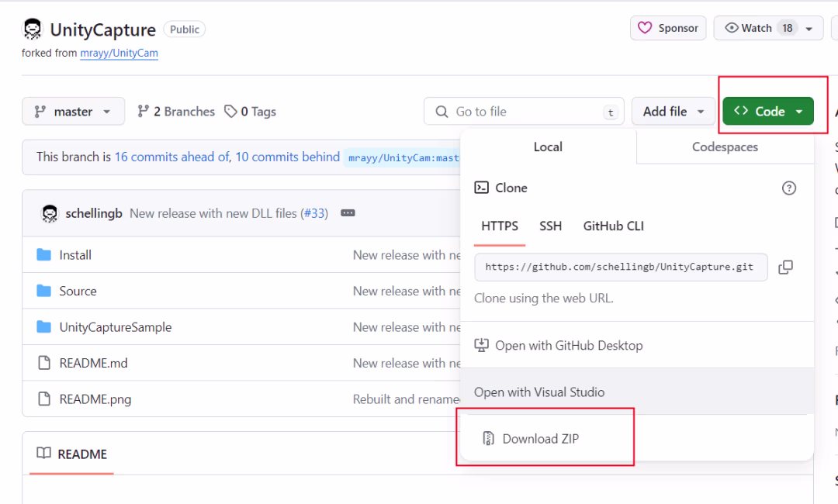838x504 pixels.
Task: Click the UnityCaptureSample folder icon
Action: [43, 326]
